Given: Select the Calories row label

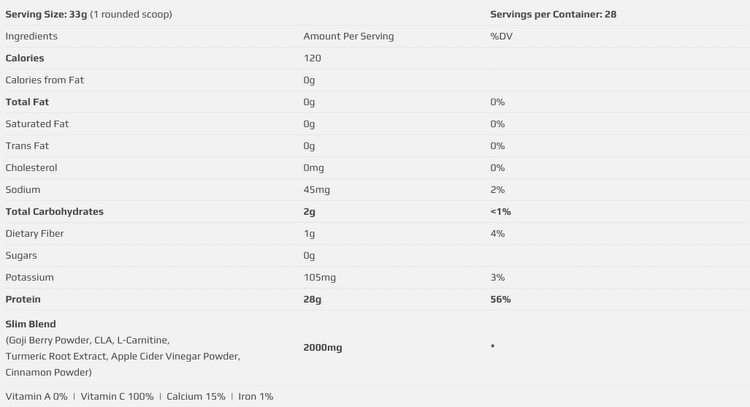Looking at the screenshot, I should coord(24,58).
